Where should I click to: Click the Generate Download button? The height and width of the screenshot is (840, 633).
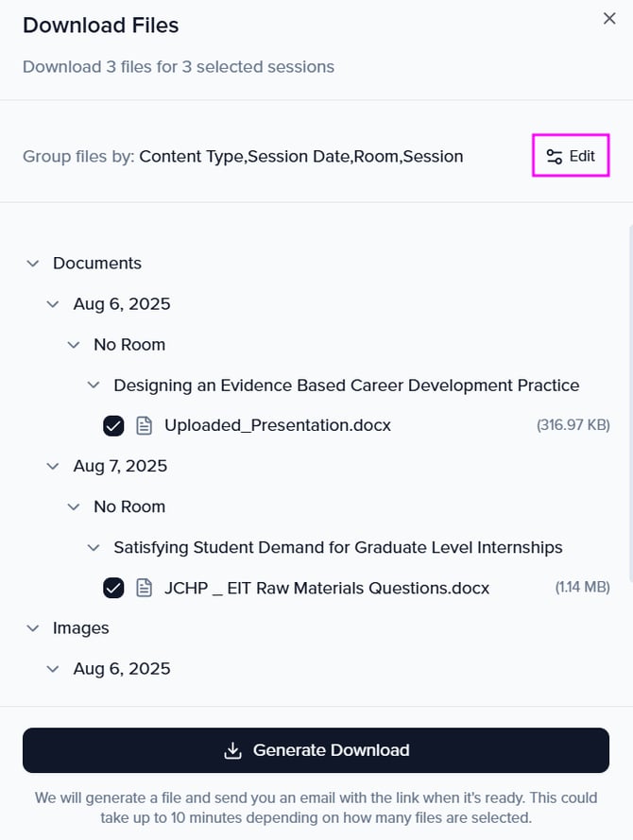(316, 750)
